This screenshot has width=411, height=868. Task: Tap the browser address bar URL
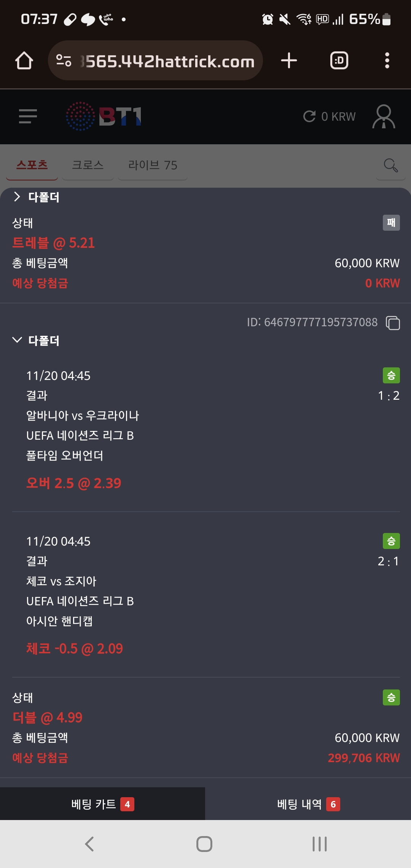point(167,61)
